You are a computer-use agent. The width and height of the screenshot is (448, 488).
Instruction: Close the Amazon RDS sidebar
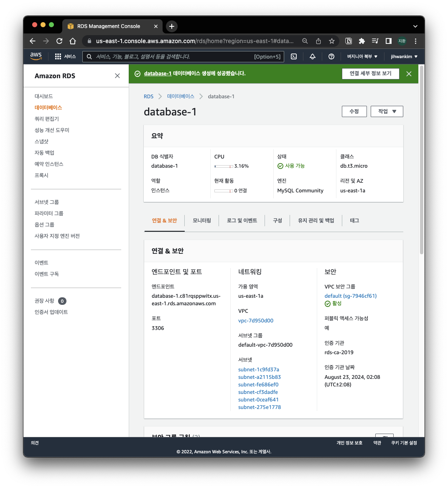[x=117, y=76]
